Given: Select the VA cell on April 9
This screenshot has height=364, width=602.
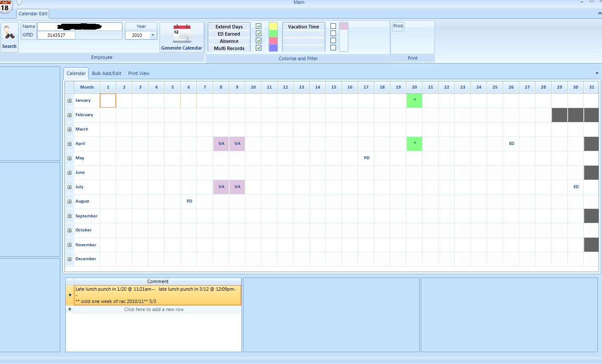Looking at the screenshot, I should point(237,144).
